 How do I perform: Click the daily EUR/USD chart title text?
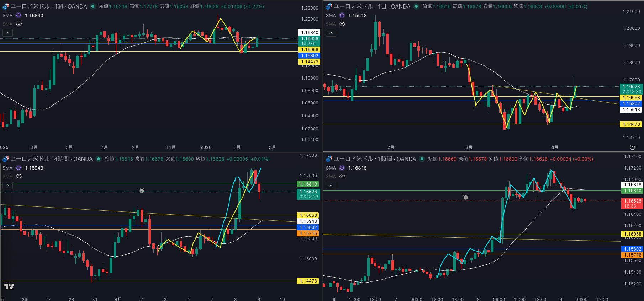[x=372, y=6]
